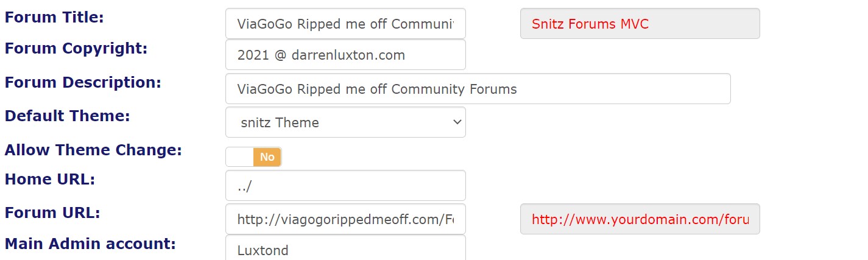868x260 pixels.
Task: Click the Home URL input field
Action: coord(345,186)
